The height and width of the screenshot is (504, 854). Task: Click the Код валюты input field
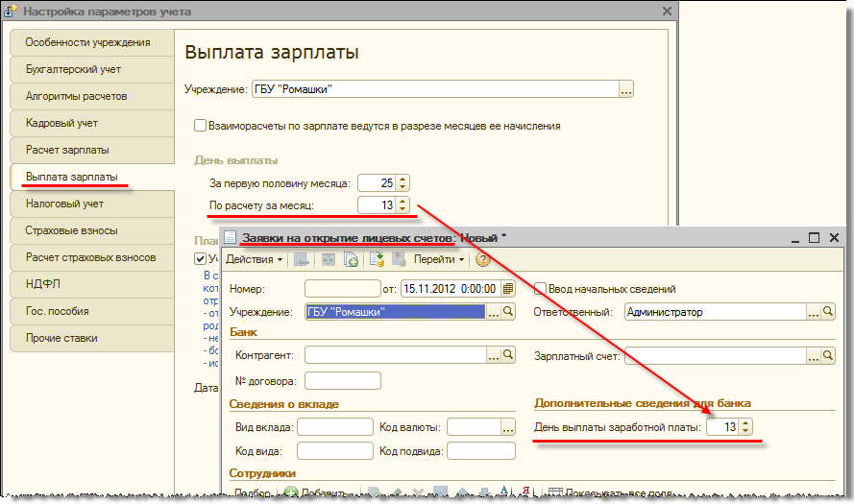tap(474, 426)
